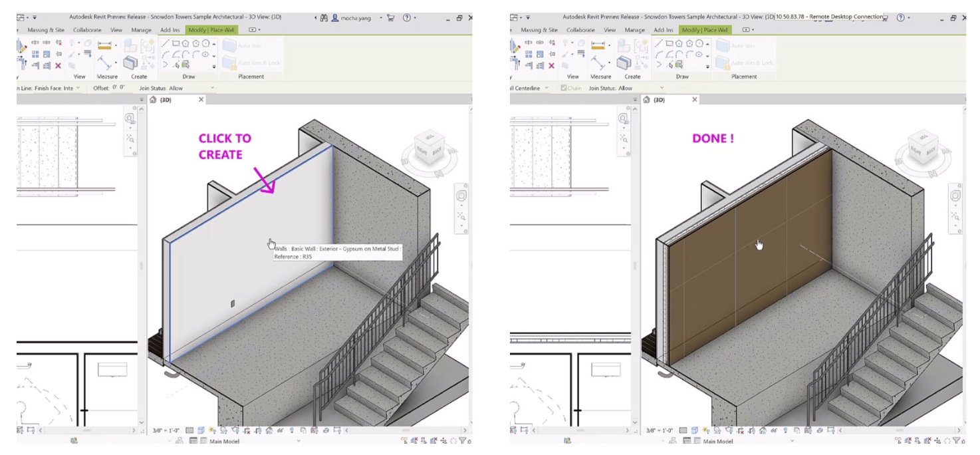The width and height of the screenshot is (980, 455).
Task: Open mocha.yang user account dropdown
Action: 356,18
